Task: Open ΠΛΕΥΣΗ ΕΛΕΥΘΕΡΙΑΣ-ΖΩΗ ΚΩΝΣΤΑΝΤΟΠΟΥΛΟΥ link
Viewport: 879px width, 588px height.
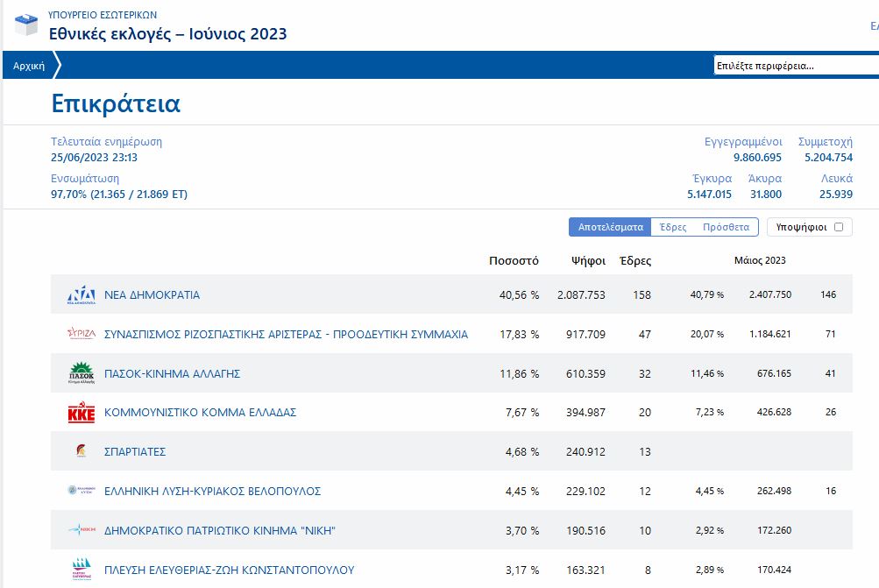Action: point(229,570)
